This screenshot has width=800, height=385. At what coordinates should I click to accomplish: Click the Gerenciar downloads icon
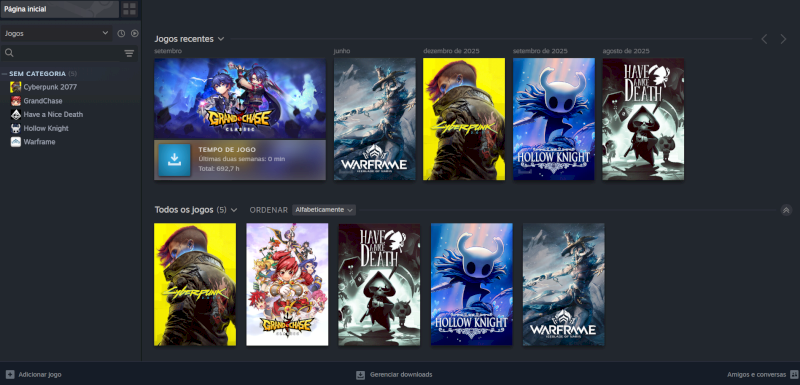pos(360,375)
